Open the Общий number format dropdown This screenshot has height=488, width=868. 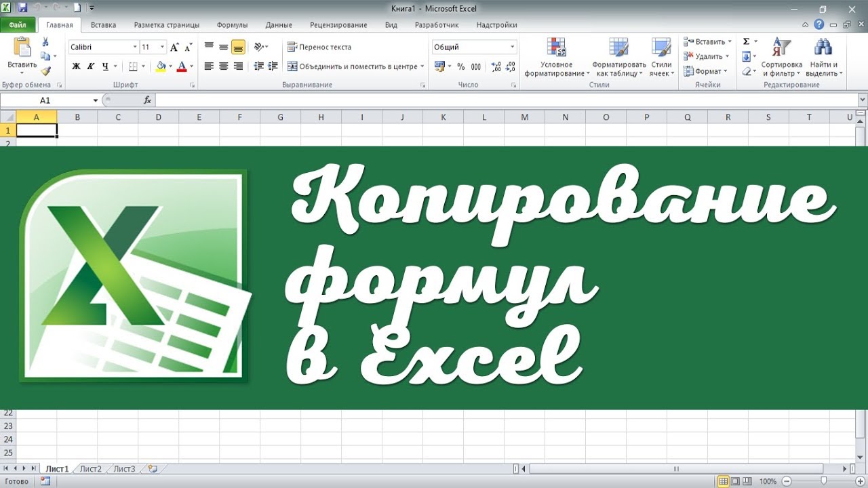(513, 47)
